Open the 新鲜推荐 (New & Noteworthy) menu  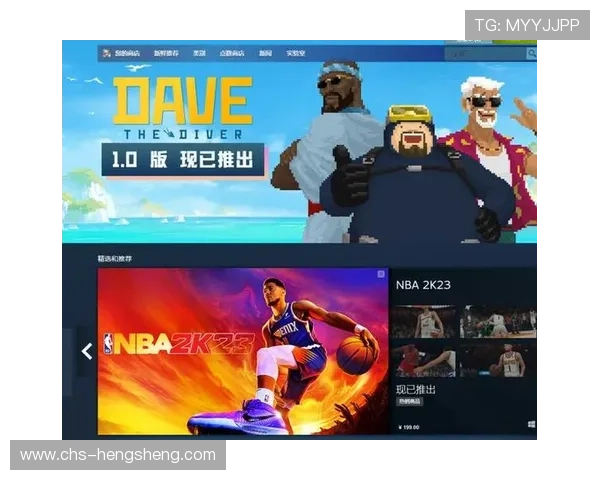coord(166,53)
